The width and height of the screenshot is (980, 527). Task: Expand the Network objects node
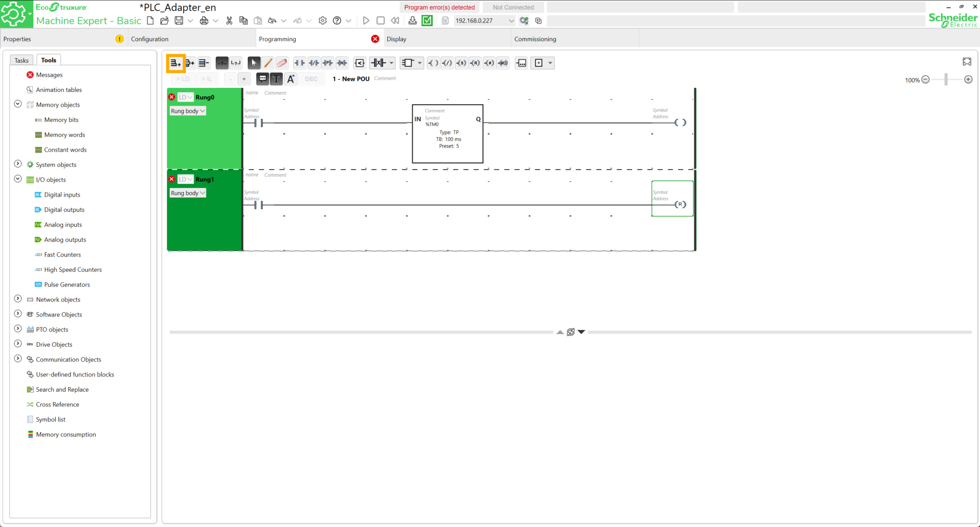tap(18, 299)
